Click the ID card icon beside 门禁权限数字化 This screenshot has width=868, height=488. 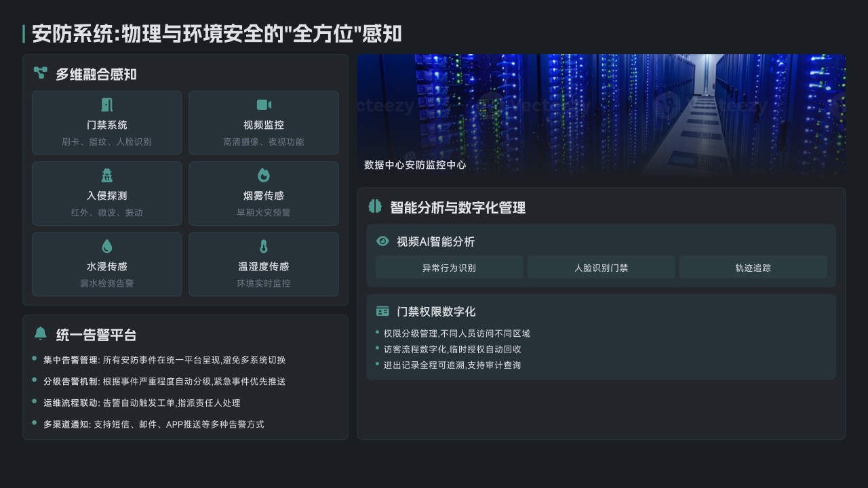coord(382,311)
